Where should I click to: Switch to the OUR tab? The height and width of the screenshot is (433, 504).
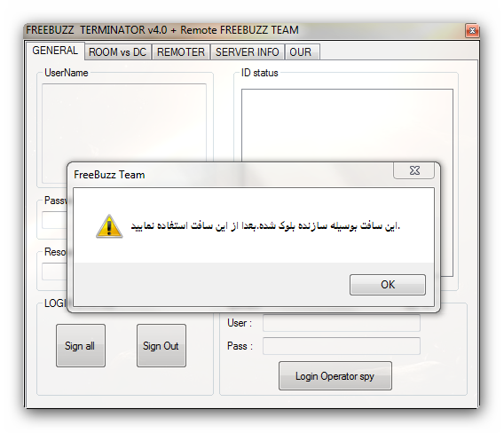click(302, 52)
